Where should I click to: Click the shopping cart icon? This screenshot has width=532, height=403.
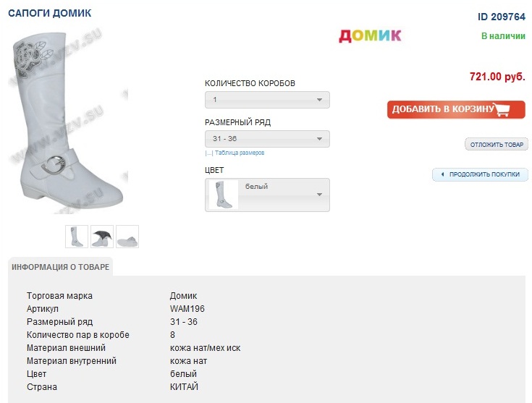coord(502,109)
